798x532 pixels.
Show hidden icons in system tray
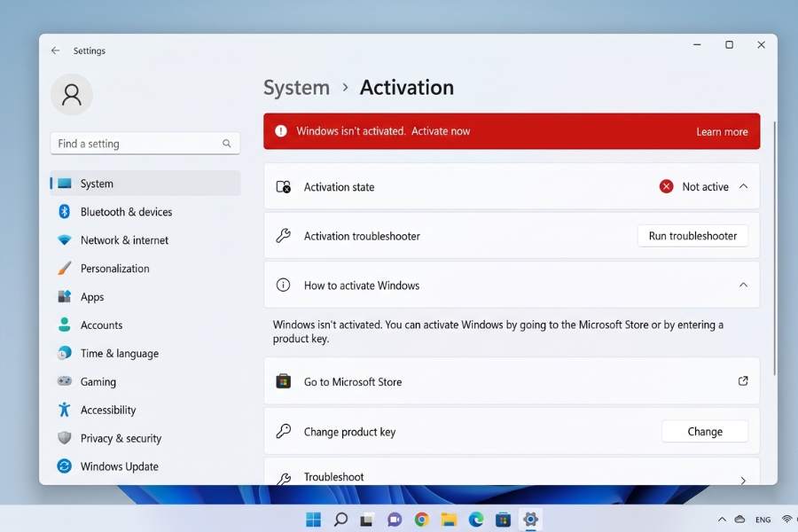coord(722,520)
